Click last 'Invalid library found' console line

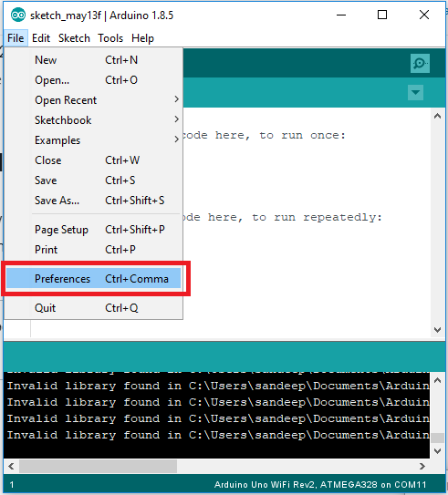click(x=218, y=435)
